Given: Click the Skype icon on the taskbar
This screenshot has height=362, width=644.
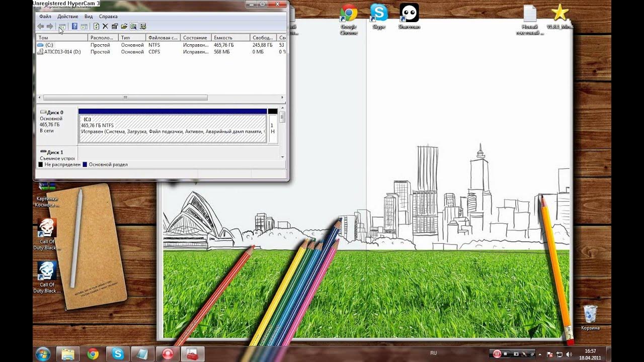Looking at the screenshot, I should pyautogui.click(x=118, y=354).
